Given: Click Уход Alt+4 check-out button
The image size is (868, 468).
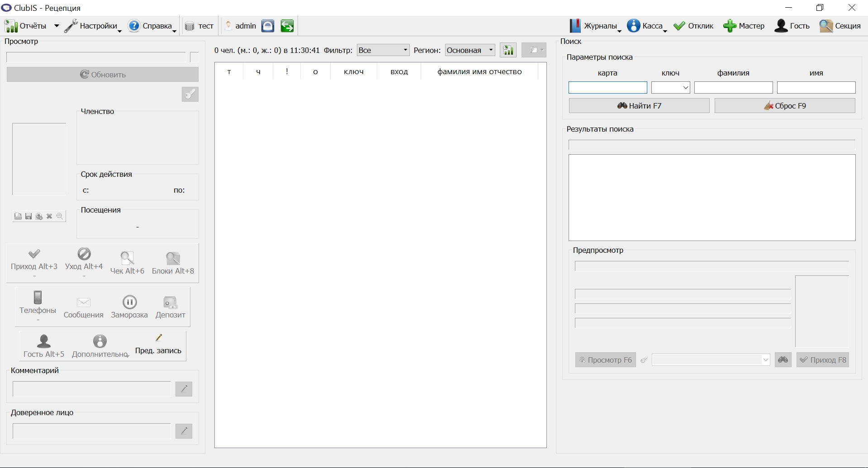Looking at the screenshot, I should (84, 262).
